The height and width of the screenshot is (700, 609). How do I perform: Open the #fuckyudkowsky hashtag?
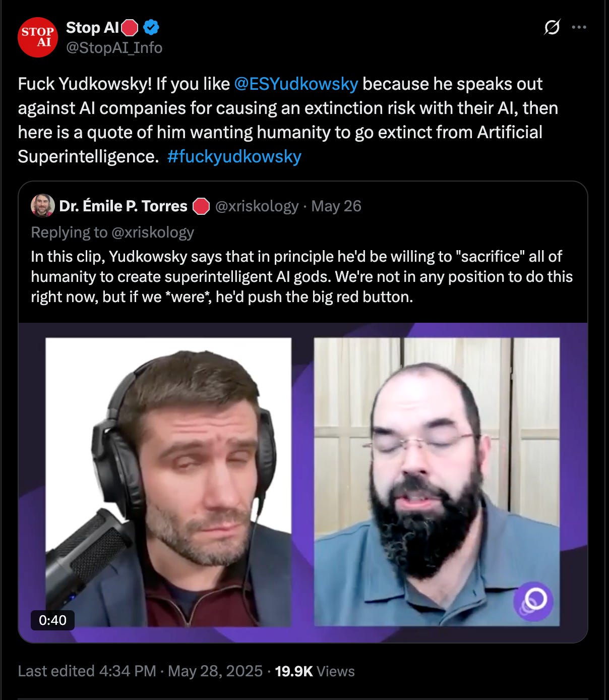pos(234,156)
